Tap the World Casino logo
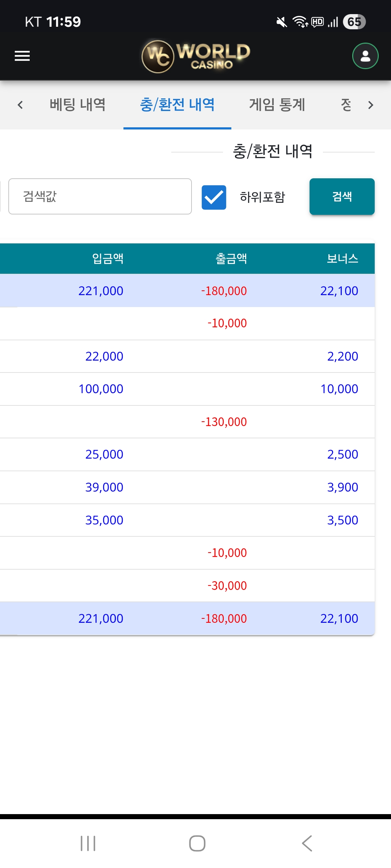Image resolution: width=391 pixels, height=868 pixels. (196, 56)
